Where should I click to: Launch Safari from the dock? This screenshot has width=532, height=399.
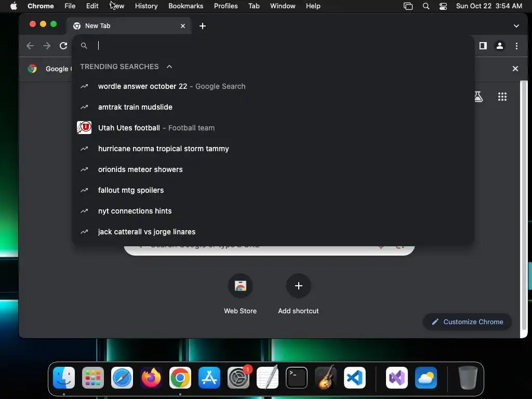122,378
